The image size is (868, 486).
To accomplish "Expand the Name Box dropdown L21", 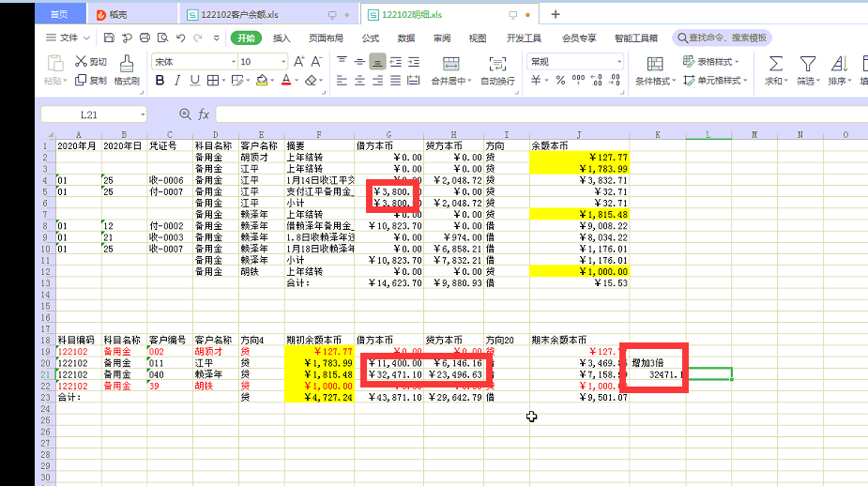I will click(143, 114).
